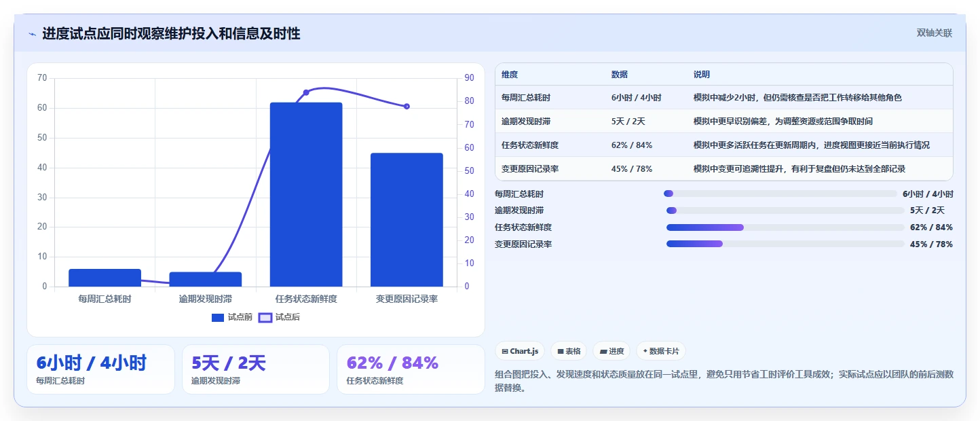The image size is (980, 421).
Task: Click the 逾期发现时滞 progress bar
Action: pyautogui.click(x=785, y=210)
